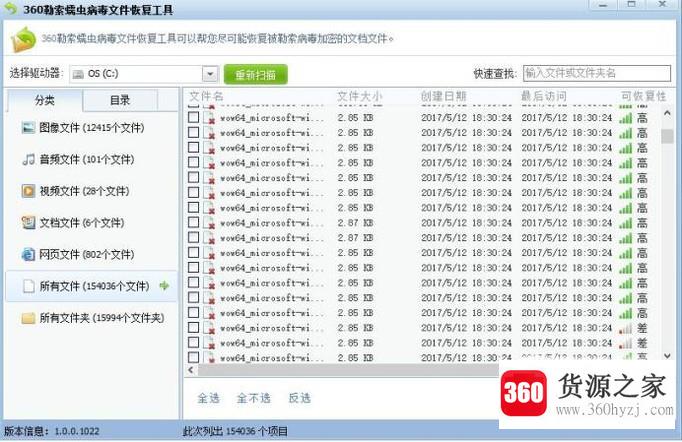This screenshot has width=682, height=442.
Task: Click the weak signal icon of second 差 row
Action: coord(626,343)
